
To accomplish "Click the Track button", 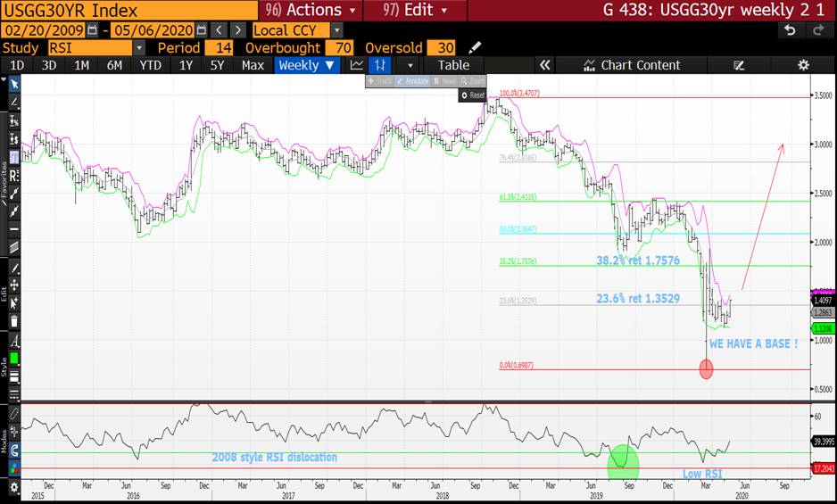I will [381, 81].
